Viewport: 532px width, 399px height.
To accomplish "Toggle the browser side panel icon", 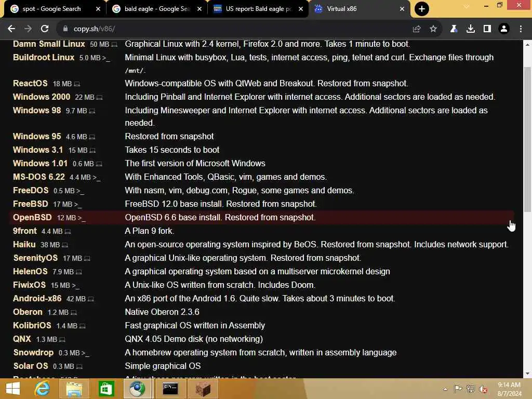I will click(x=487, y=29).
